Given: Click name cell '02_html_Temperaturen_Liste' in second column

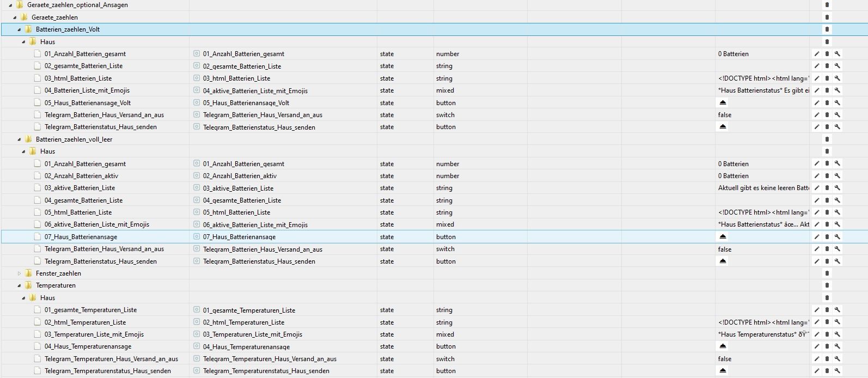Looking at the screenshot, I should [243, 322].
